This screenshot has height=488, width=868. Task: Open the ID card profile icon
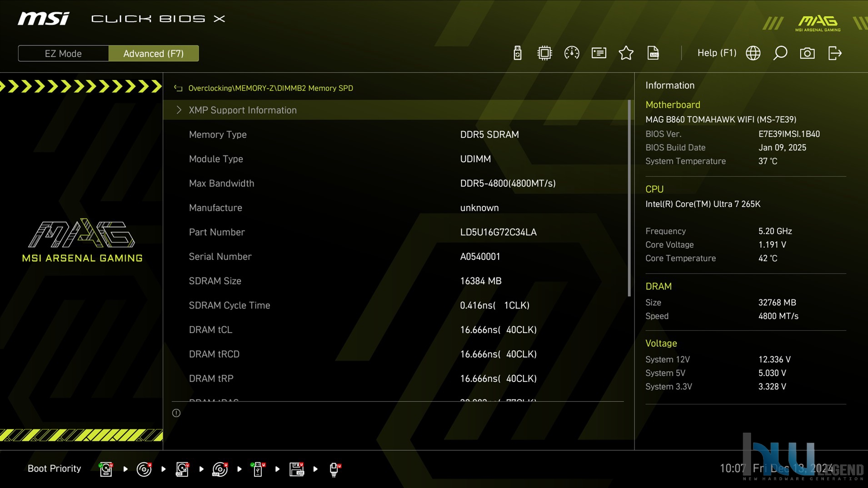[x=599, y=53]
